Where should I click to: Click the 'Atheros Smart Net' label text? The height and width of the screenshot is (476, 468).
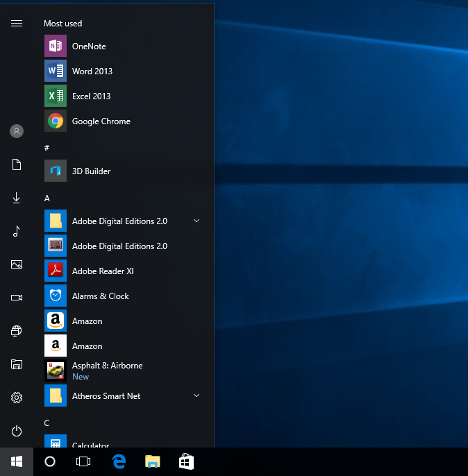106,396
